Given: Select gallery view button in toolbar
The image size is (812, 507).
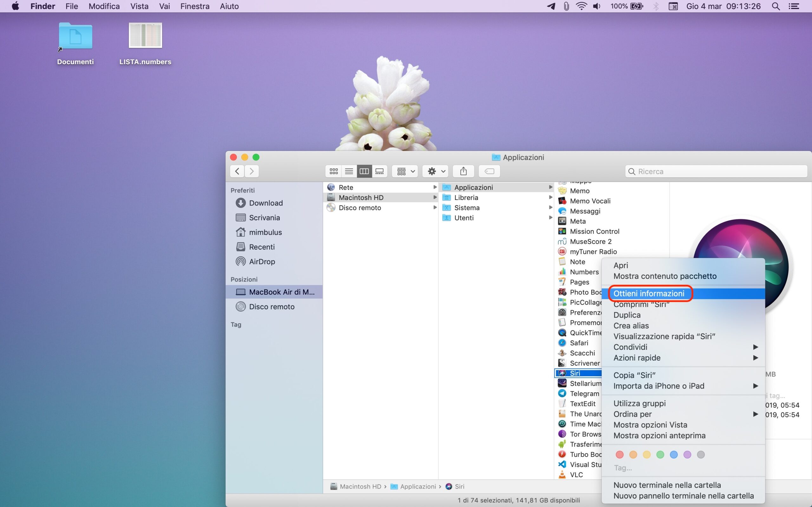Looking at the screenshot, I should point(379,171).
